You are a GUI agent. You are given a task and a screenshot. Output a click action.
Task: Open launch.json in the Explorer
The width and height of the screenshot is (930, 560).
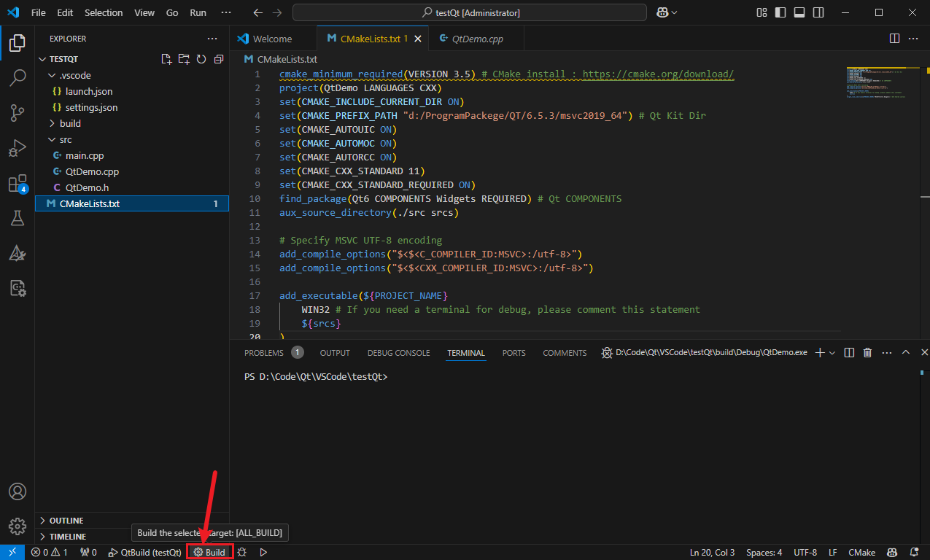point(89,91)
